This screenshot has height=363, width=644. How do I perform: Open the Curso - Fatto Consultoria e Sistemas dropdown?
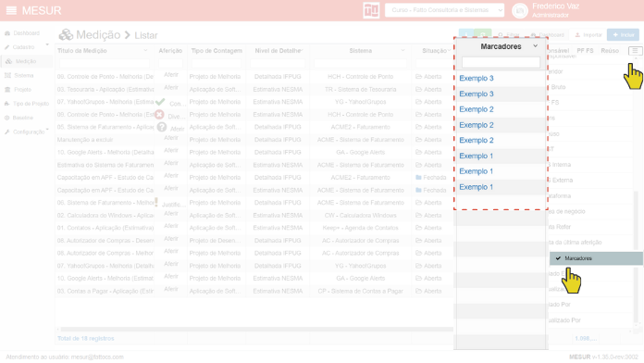[x=444, y=10]
